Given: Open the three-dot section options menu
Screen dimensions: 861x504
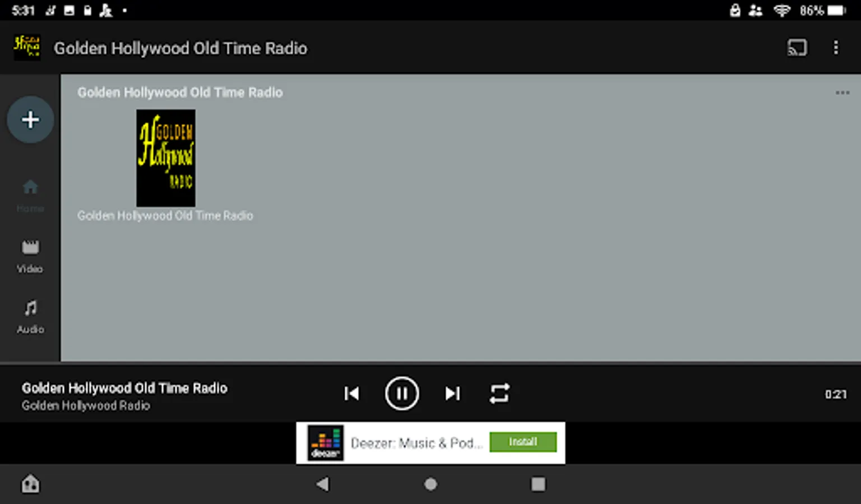Looking at the screenshot, I should point(842,93).
